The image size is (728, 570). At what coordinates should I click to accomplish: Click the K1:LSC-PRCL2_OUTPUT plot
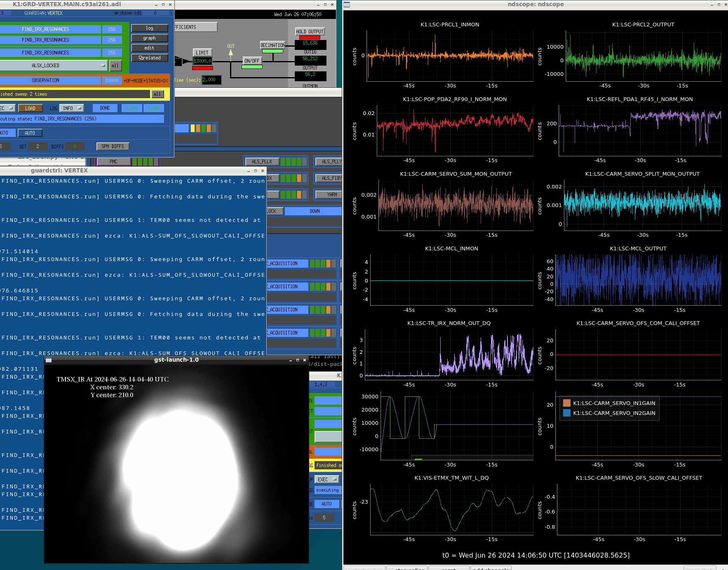pos(643,56)
